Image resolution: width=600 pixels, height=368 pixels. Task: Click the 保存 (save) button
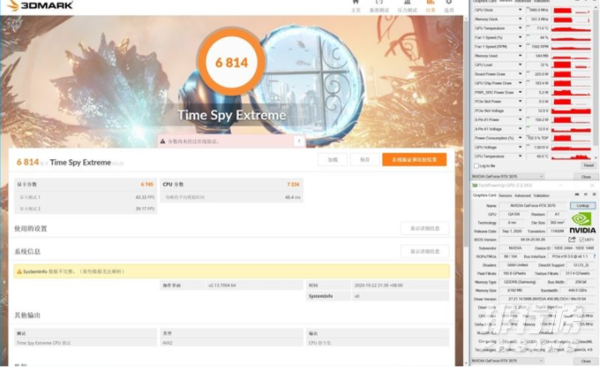(365, 160)
